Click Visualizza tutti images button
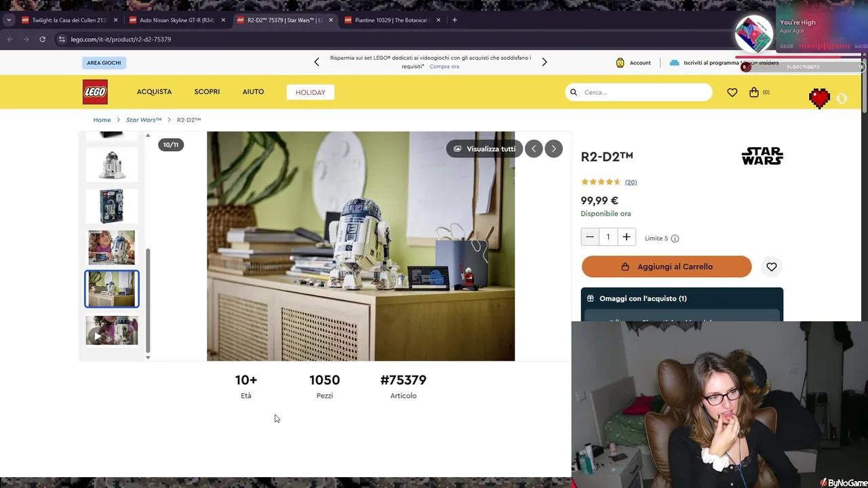868x488 pixels. [x=484, y=148]
